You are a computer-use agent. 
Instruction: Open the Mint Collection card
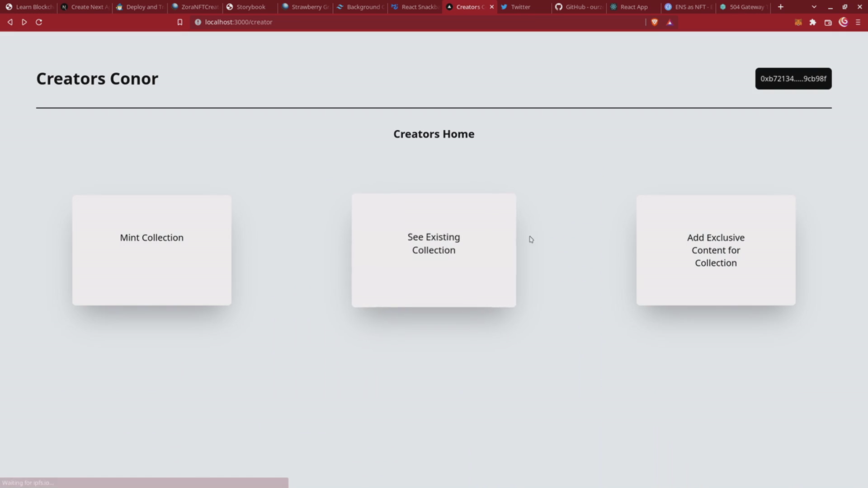point(152,250)
